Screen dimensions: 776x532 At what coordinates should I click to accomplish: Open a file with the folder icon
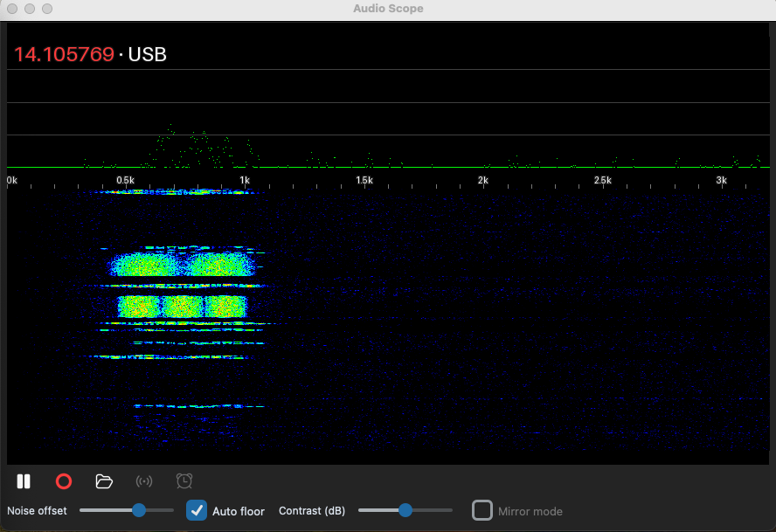104,481
